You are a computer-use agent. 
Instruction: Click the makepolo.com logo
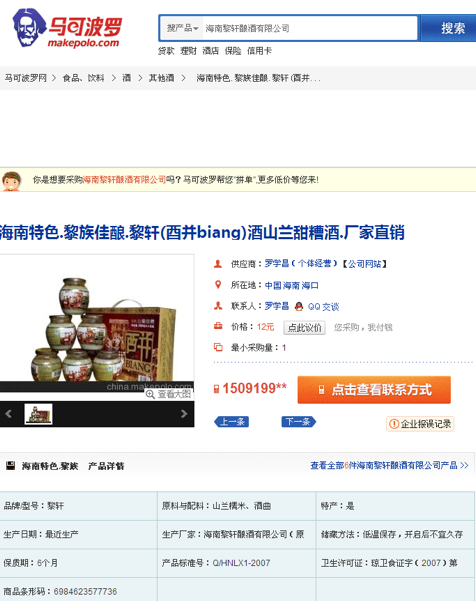click(x=68, y=28)
